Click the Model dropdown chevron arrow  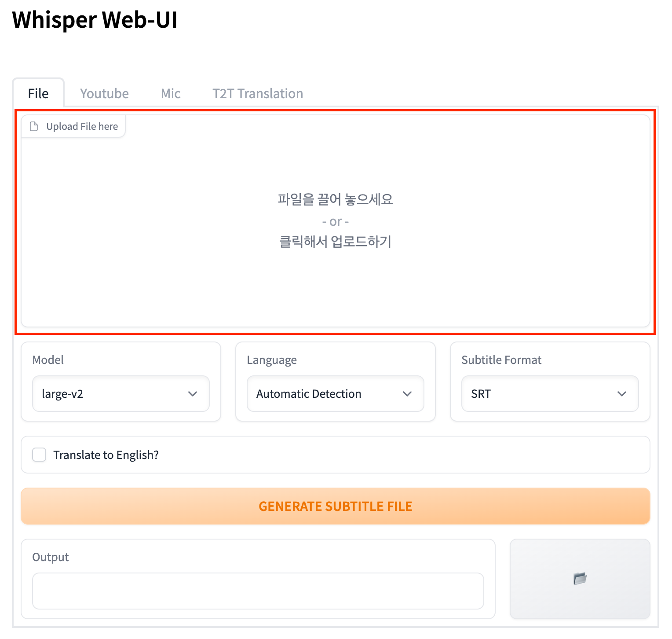tap(193, 394)
